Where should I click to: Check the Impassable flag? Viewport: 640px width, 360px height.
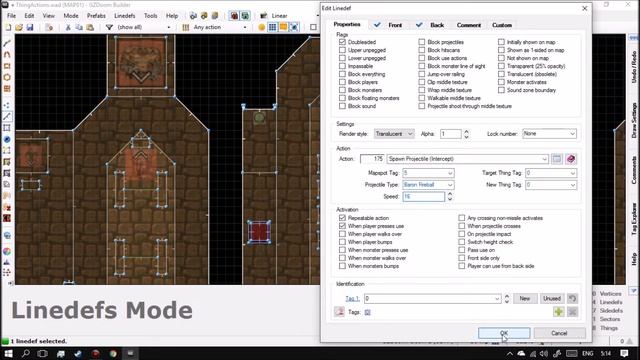click(342, 66)
